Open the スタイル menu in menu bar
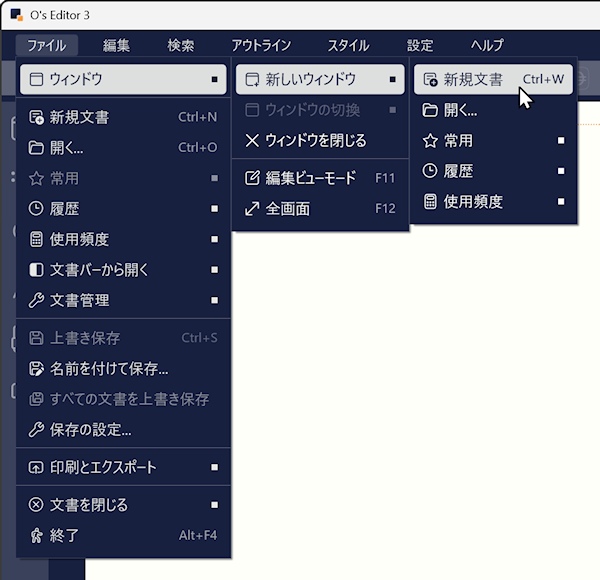The height and width of the screenshot is (580, 600). pos(348,45)
